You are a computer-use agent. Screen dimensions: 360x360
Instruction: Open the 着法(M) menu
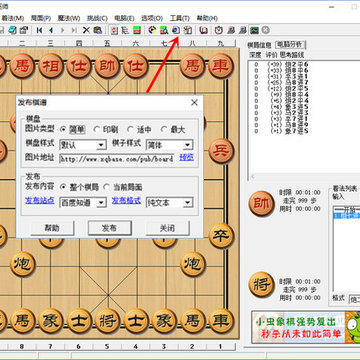tap(13, 18)
